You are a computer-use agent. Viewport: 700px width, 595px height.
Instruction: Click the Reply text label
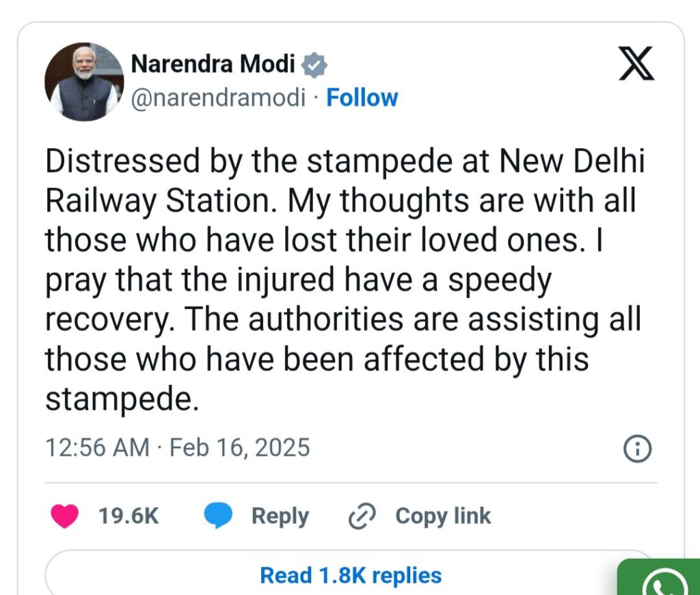tap(280, 516)
